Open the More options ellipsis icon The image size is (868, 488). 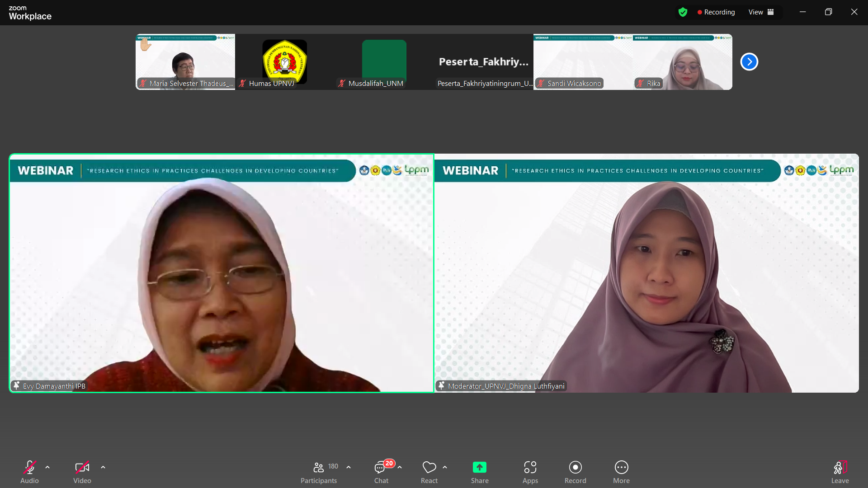click(621, 467)
